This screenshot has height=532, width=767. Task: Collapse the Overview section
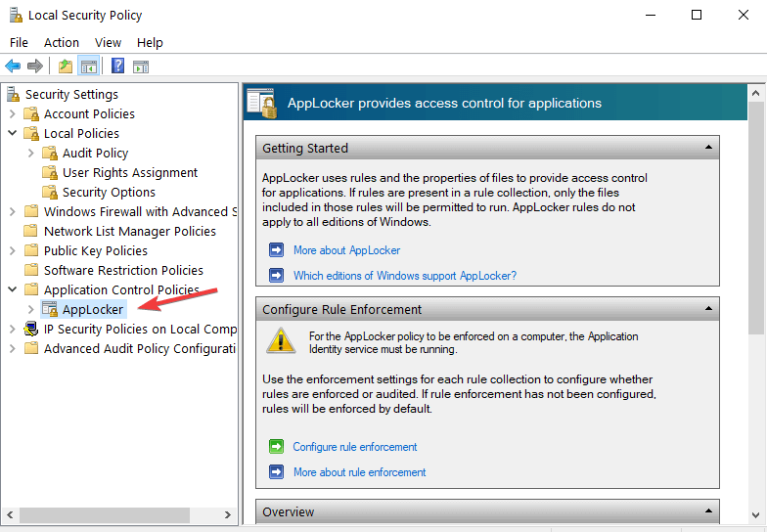tap(708, 510)
